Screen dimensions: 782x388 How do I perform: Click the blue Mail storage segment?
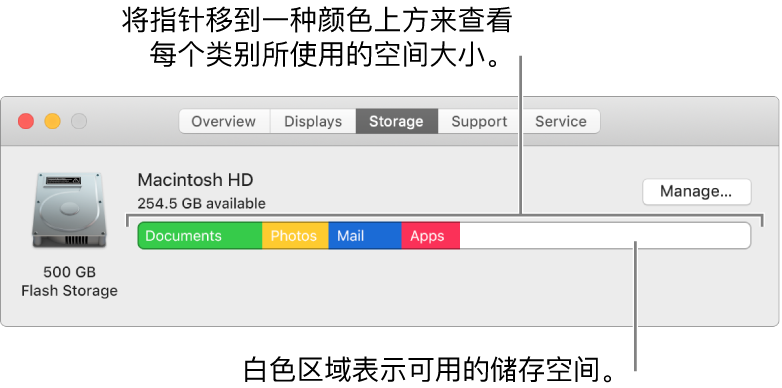[x=365, y=235]
